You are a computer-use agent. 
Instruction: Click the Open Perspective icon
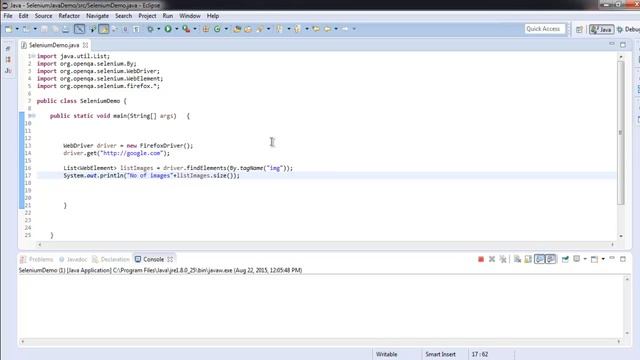pos(579,29)
